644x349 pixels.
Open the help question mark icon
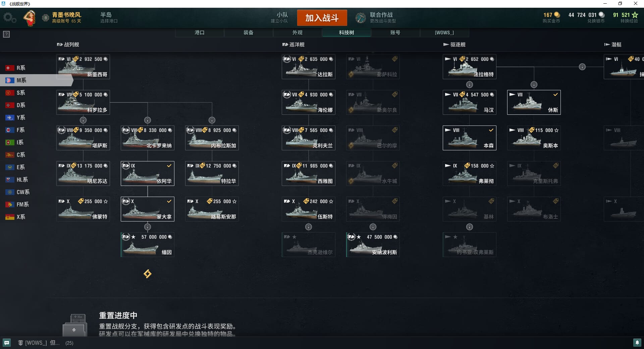click(6, 34)
